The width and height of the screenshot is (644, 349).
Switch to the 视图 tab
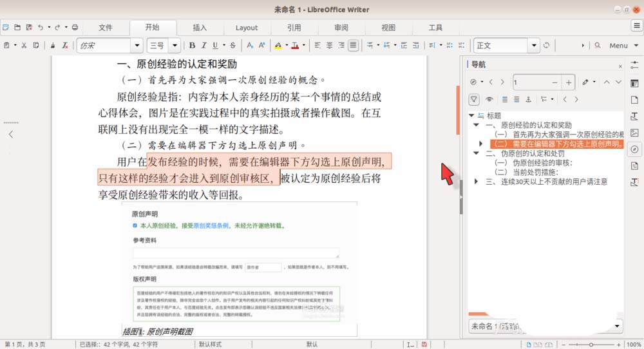[x=388, y=28]
